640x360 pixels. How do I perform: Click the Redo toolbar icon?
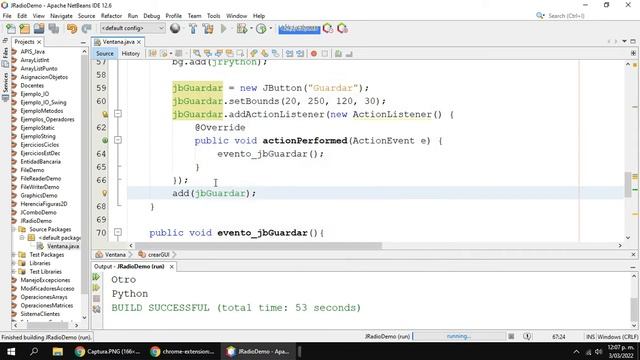click(x=86, y=29)
